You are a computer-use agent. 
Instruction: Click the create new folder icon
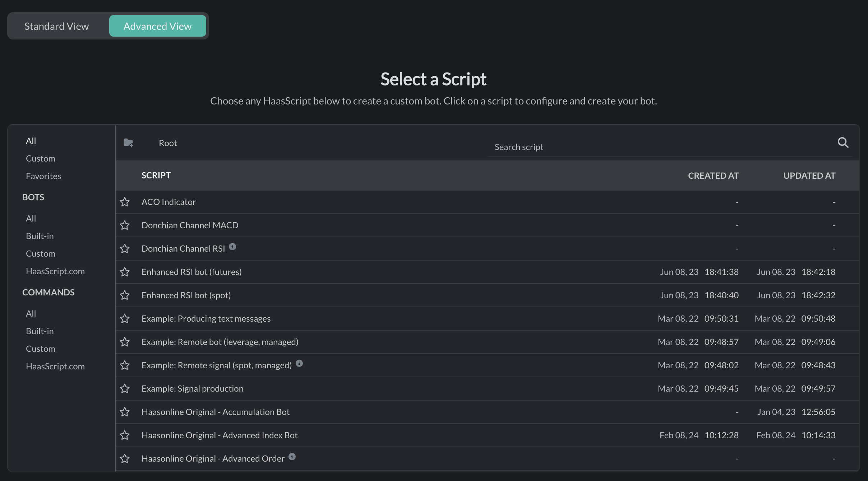[128, 143]
